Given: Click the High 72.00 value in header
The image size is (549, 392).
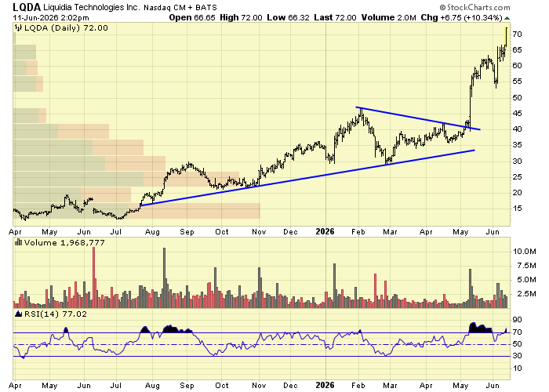Looking at the screenshot, I should [x=241, y=17].
